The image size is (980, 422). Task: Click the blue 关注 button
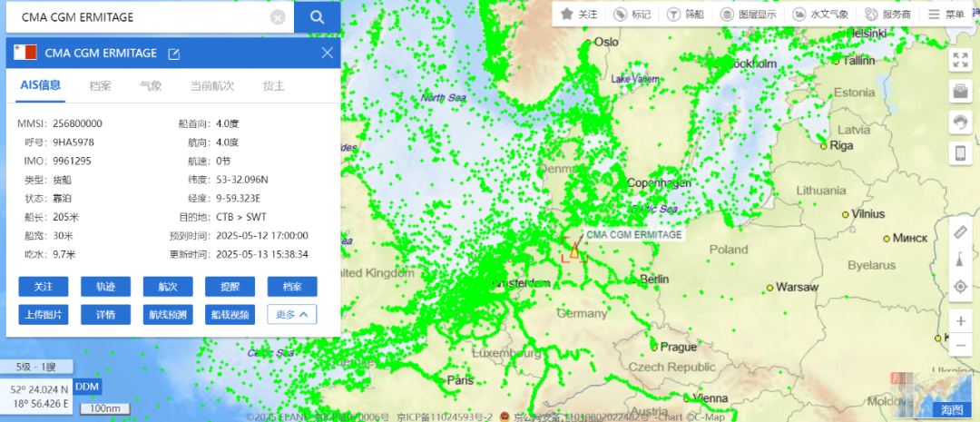tap(44, 287)
